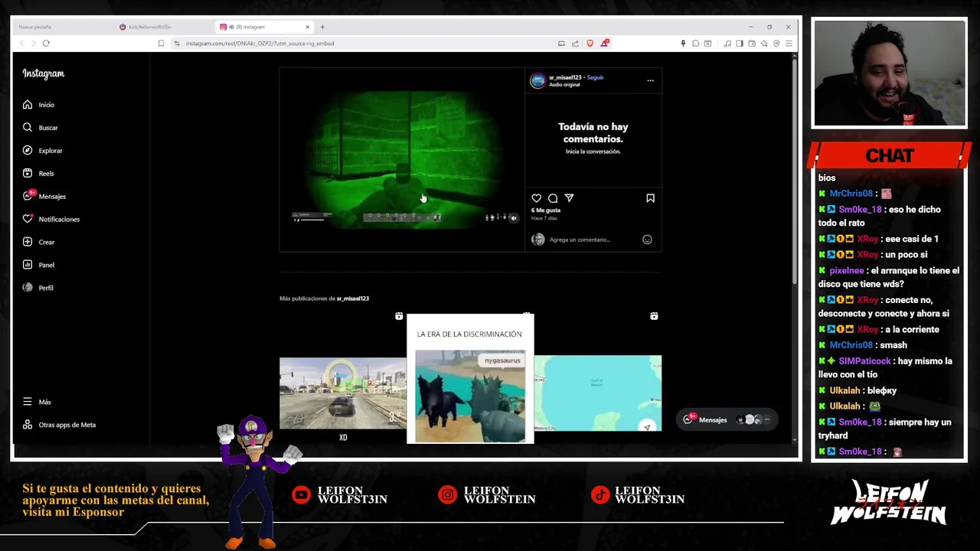Open the Inicio home icon in sidebar

point(28,105)
